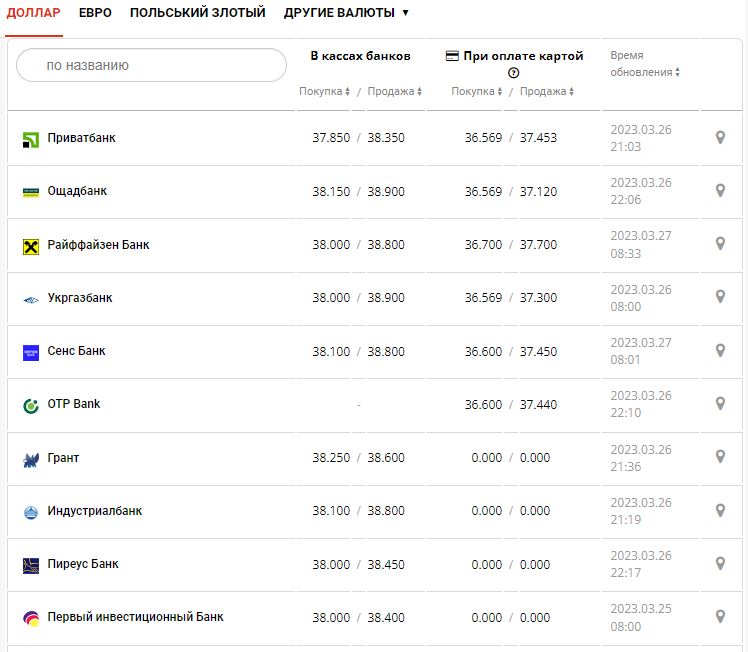
Task: Sort by card payment Покупка rate
Action: pyautogui.click(x=477, y=92)
